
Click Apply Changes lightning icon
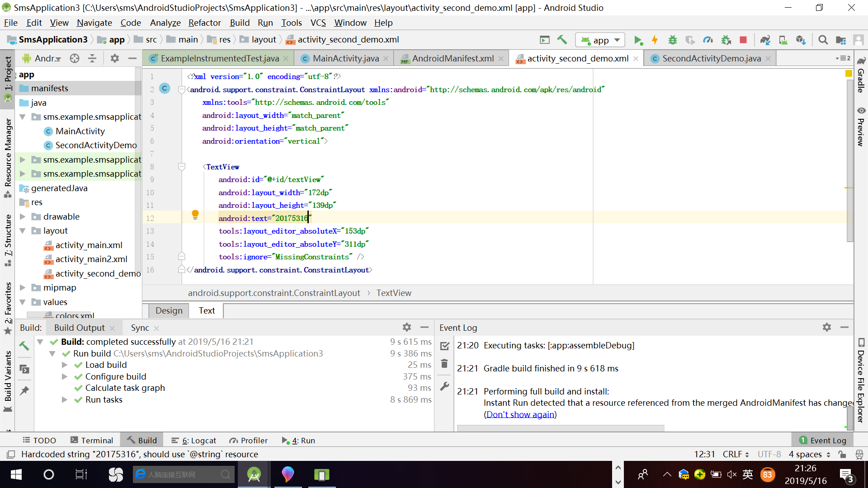(x=655, y=40)
